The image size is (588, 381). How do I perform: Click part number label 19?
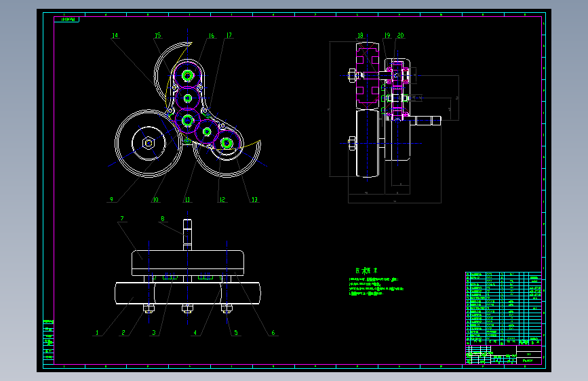[387, 35]
